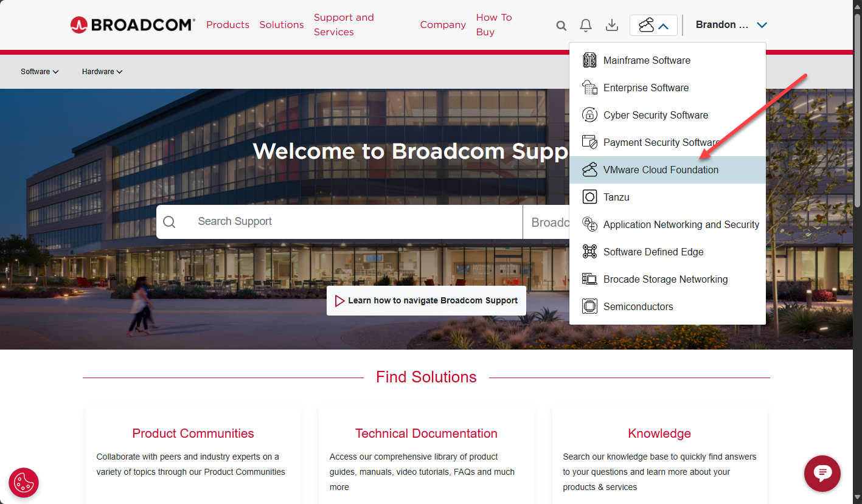This screenshot has width=862, height=504.
Task: Choose Payment Security Software entry
Action: 667,142
